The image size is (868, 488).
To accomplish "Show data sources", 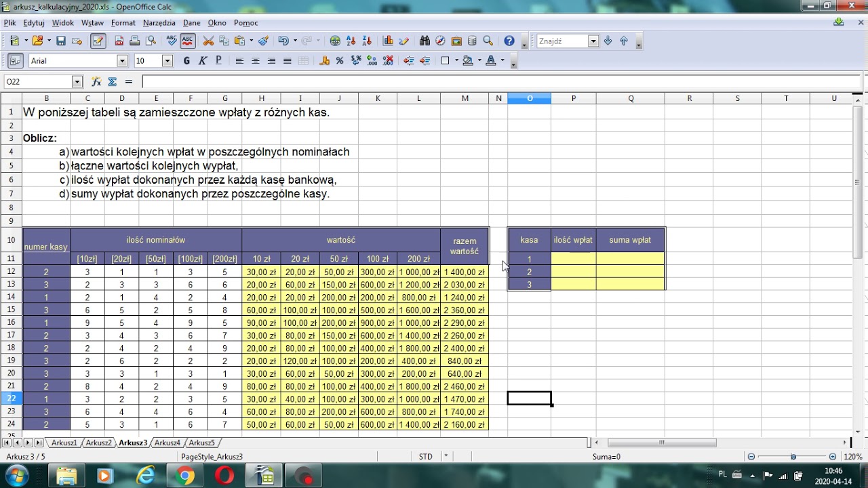I will pyautogui.click(x=472, y=41).
